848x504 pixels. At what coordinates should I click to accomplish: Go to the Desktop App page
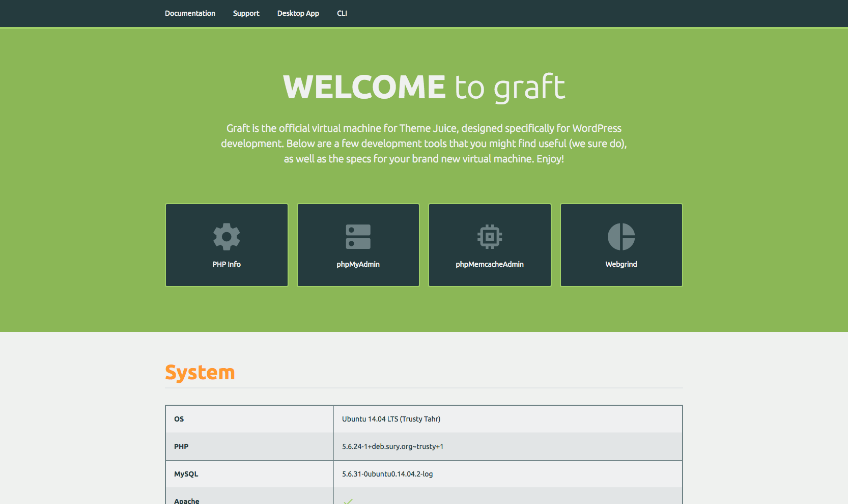coord(298,13)
